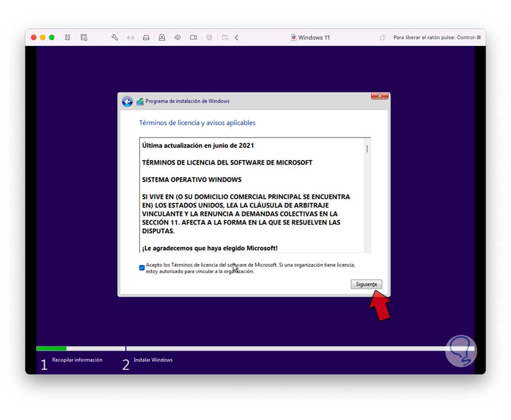Close the Windows setup dialog
The height and width of the screenshot is (420, 511).
pos(380,96)
